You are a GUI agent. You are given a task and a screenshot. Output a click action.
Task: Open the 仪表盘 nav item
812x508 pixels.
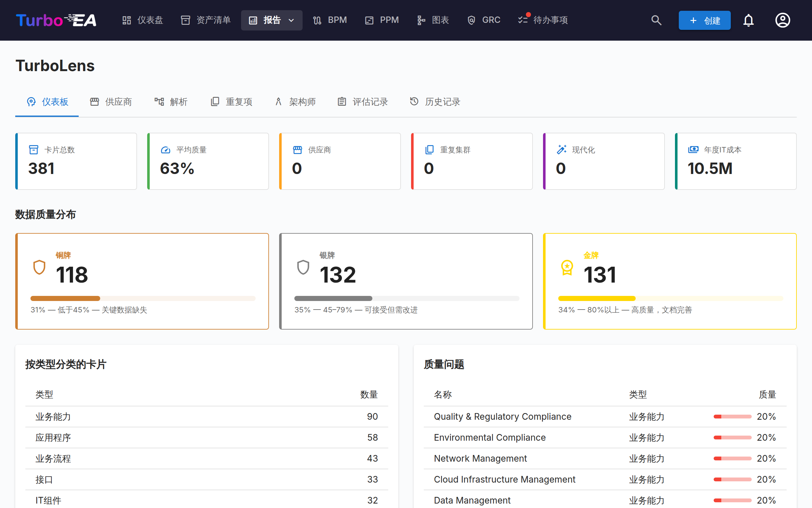[143, 20]
